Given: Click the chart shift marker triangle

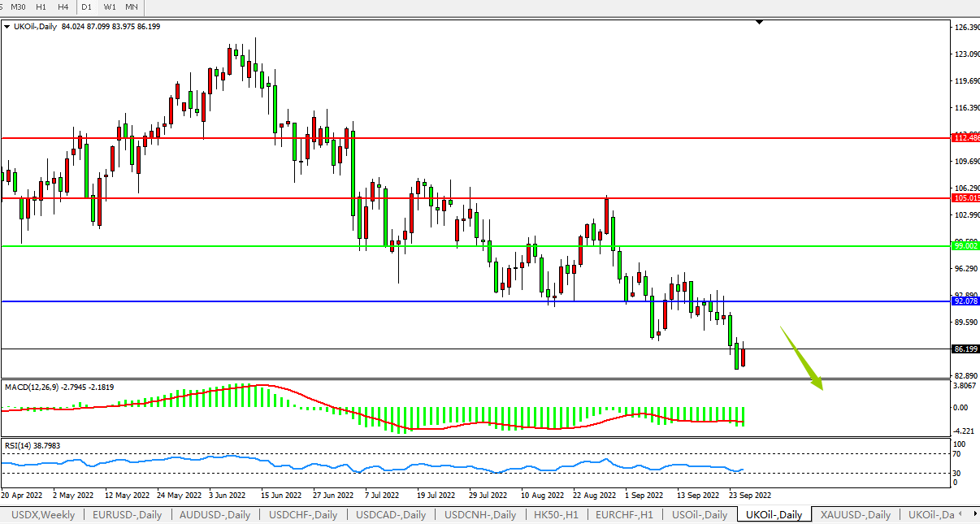Looking at the screenshot, I should click(759, 23).
